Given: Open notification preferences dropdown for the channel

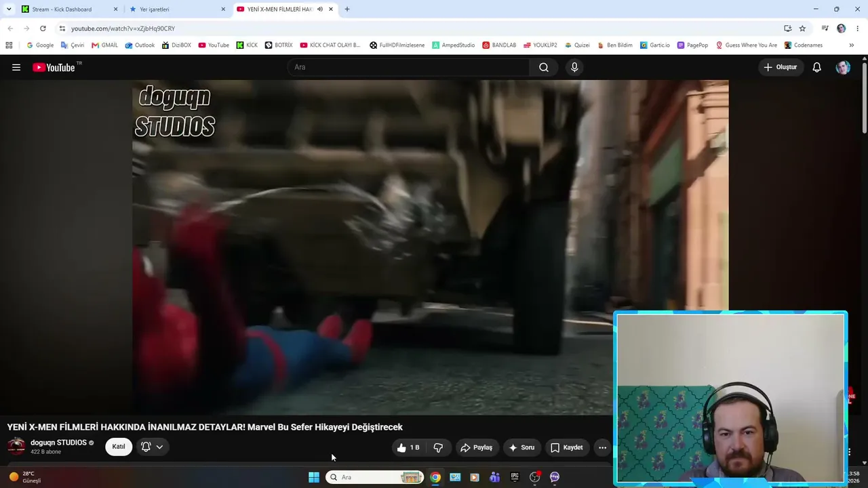Looking at the screenshot, I should pos(152,447).
